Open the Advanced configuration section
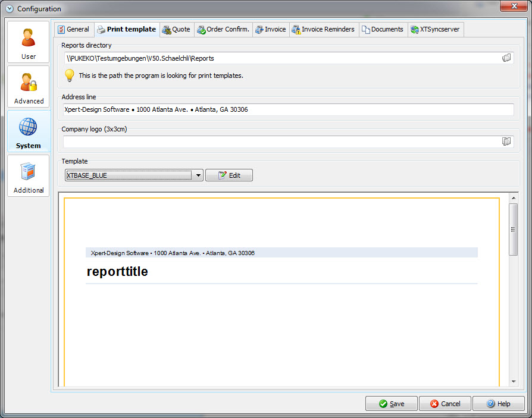 click(28, 86)
